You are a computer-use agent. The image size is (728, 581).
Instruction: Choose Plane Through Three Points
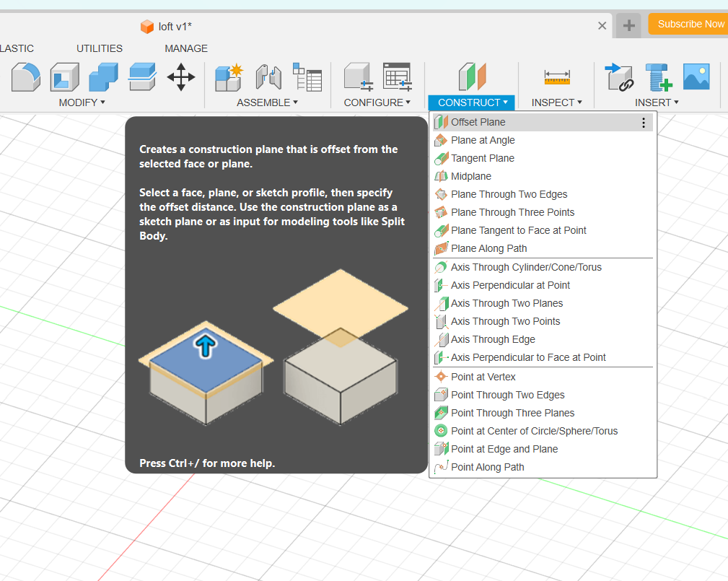pos(543,212)
